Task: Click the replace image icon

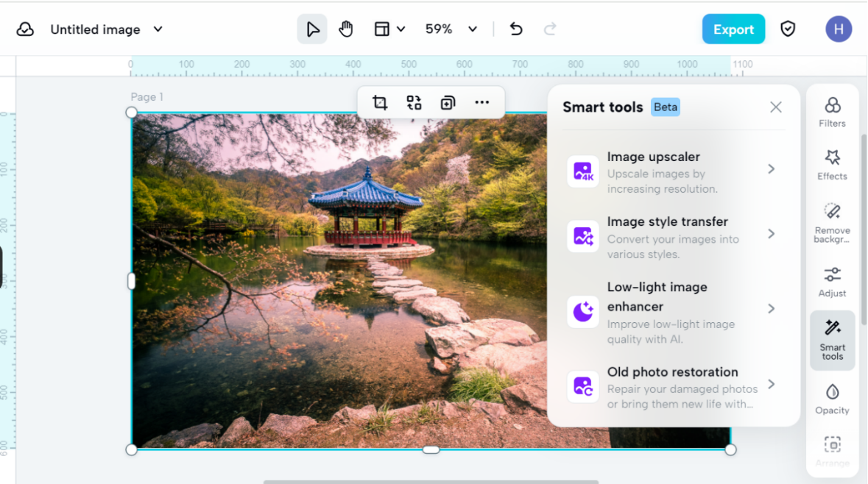Action: coord(414,102)
